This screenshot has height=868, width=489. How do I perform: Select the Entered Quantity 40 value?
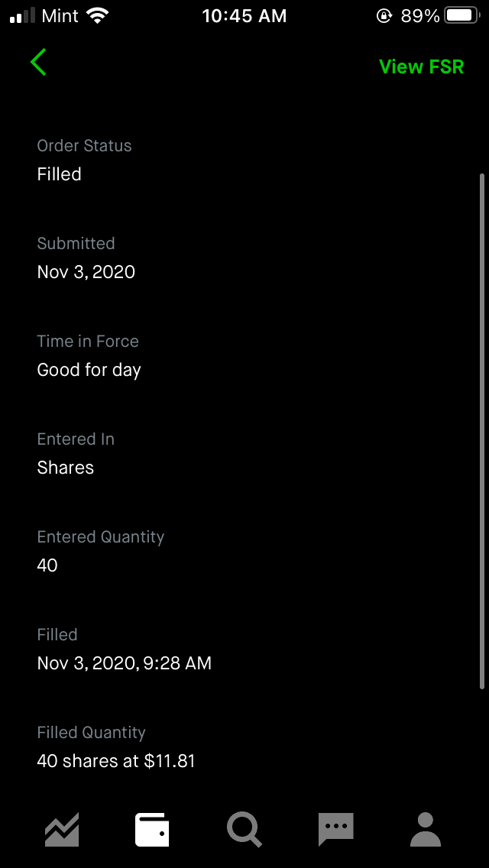pyautogui.click(x=47, y=565)
